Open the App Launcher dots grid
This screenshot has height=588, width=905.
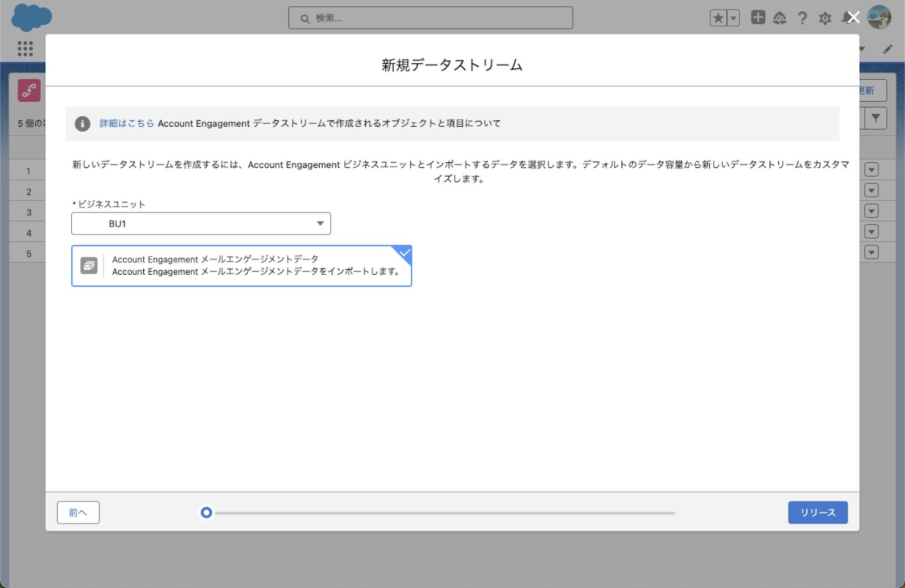click(25, 49)
